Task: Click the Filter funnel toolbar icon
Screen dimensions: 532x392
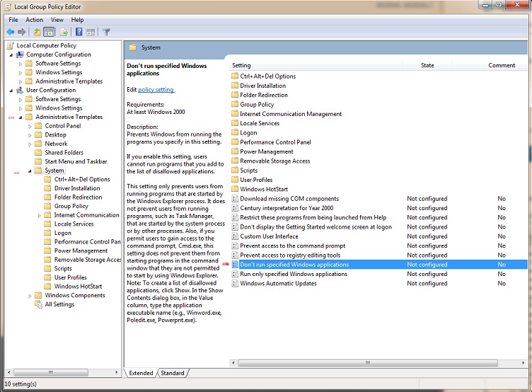Action: coord(106,33)
